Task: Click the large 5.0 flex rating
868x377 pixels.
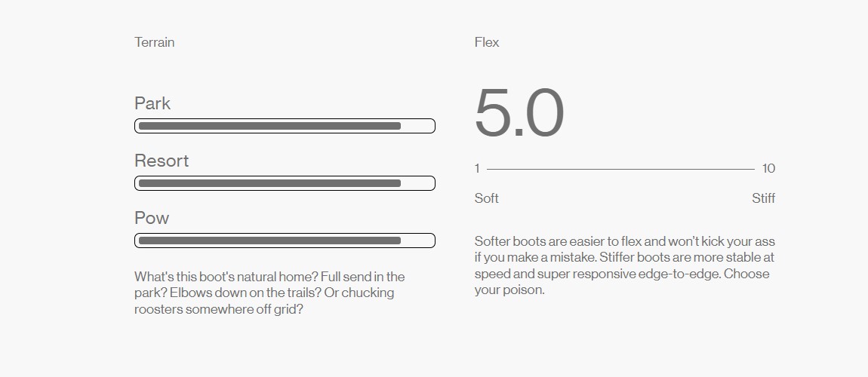Action: point(519,113)
